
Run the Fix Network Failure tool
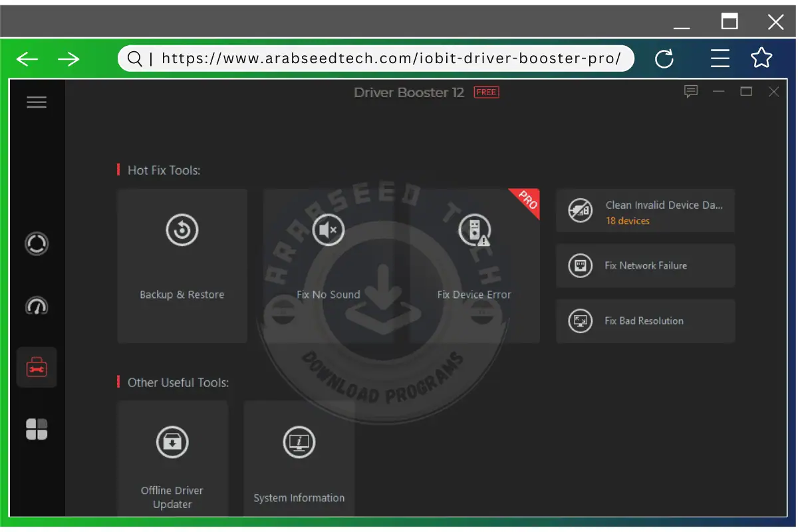point(645,265)
